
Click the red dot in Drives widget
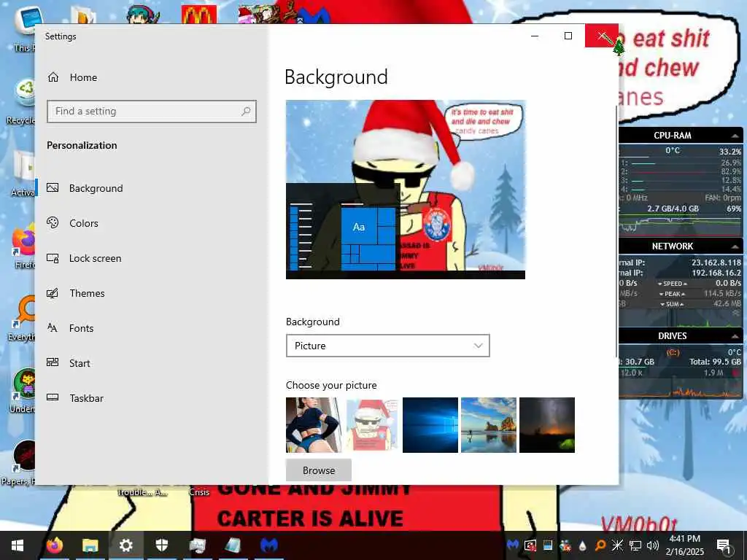(x=737, y=373)
